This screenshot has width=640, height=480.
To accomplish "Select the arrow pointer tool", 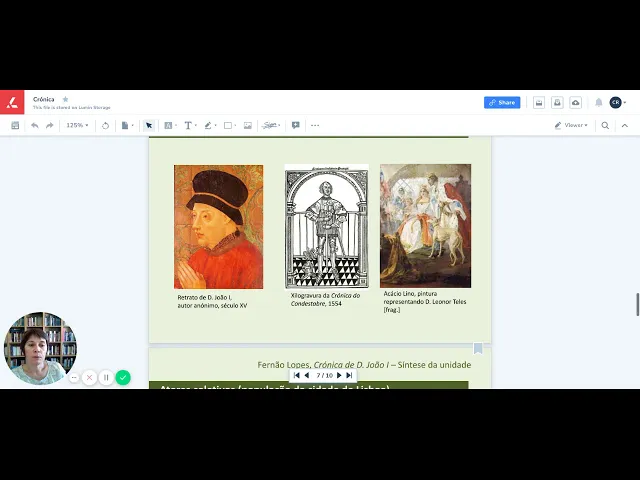I will click(x=149, y=125).
